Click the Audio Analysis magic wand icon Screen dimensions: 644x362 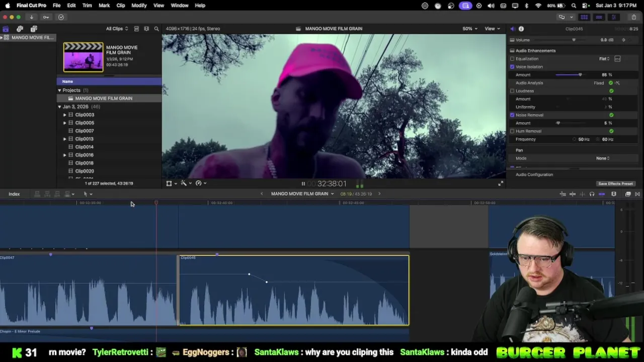[617, 83]
